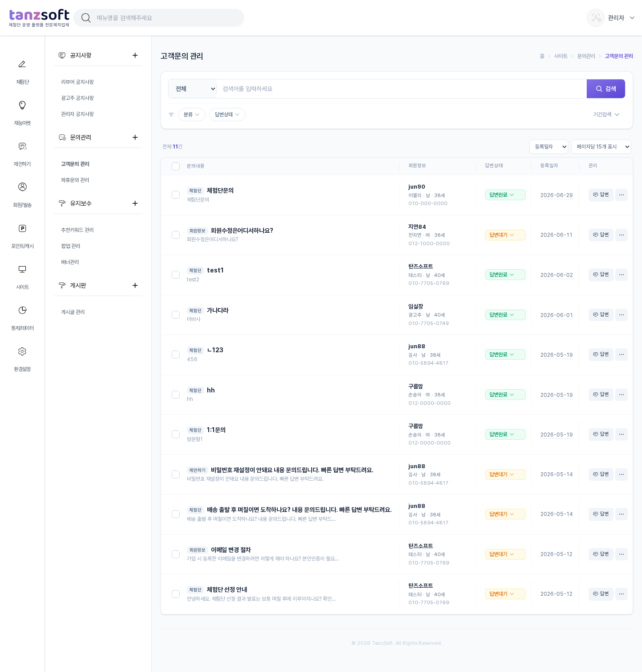Open the 통계/데이터 pie chart icon
This screenshot has width=642, height=672.
tap(22, 310)
